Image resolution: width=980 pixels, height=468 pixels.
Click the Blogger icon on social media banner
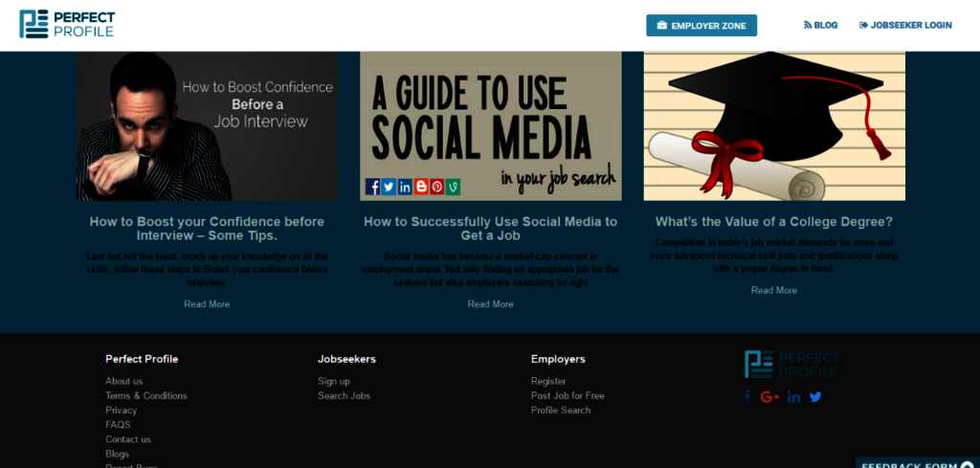[x=421, y=187]
